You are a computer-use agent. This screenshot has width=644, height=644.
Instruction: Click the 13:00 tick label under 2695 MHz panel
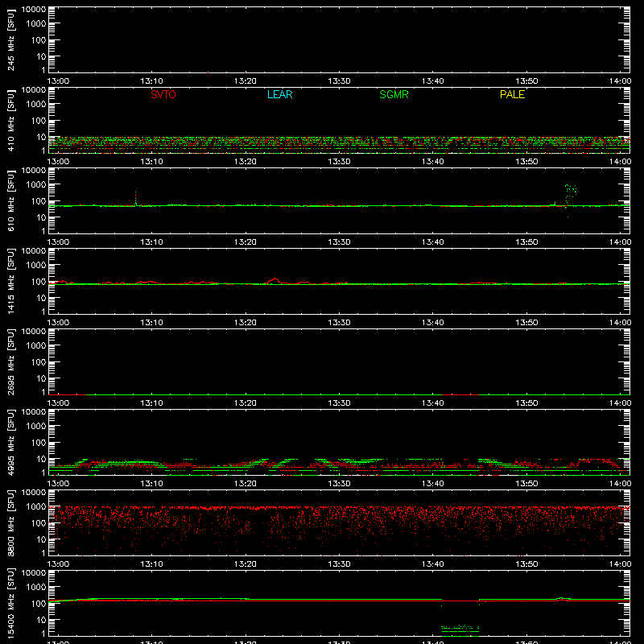click(58, 403)
